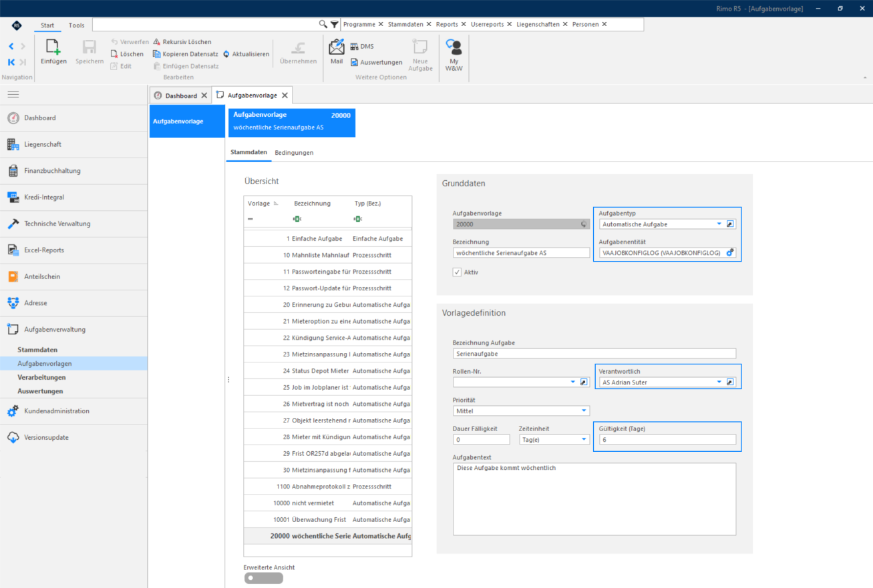Collapse the ribbon with chevron
This screenshot has width=873, height=588.
[x=864, y=77]
